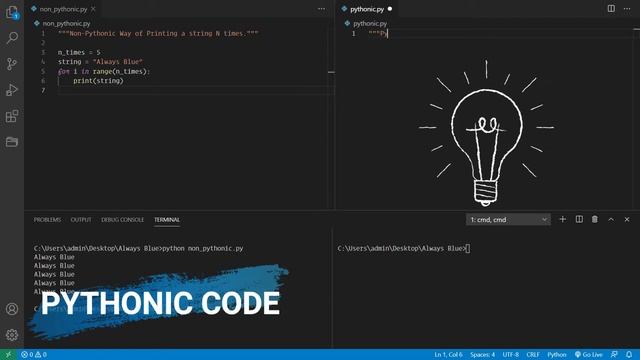Open the Explorer view in activity bar
Screen dimensions: 640x360
[x=12, y=12]
